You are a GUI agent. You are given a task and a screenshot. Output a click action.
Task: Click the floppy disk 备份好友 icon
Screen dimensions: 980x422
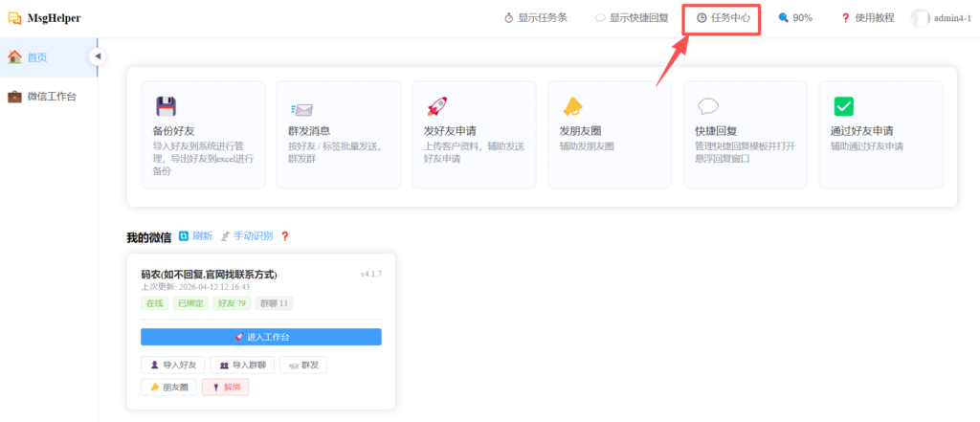[x=166, y=106]
